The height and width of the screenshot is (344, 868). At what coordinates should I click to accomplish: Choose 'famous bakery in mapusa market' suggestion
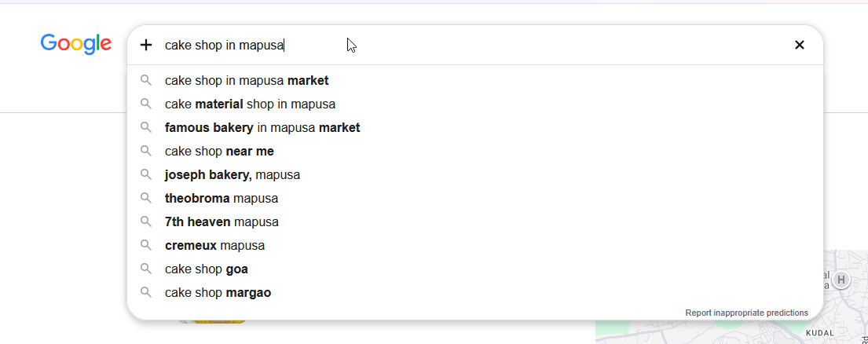[x=475, y=128]
